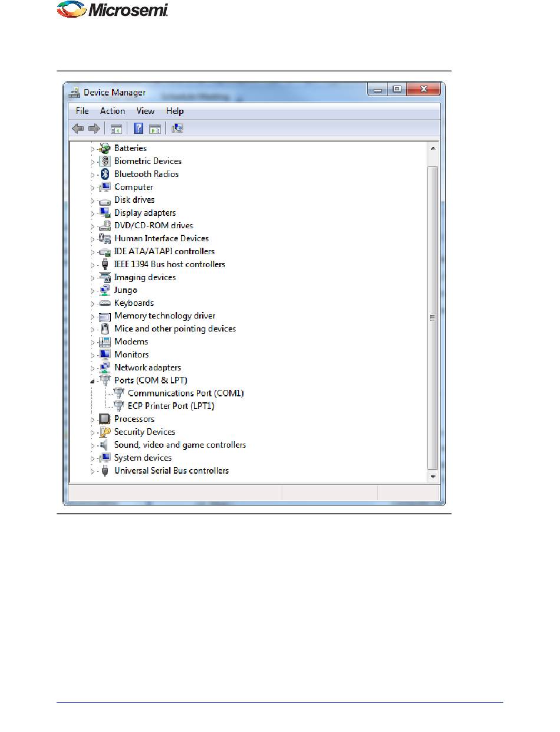Click the Show/Hide console tree toolbar icon

click(x=116, y=128)
